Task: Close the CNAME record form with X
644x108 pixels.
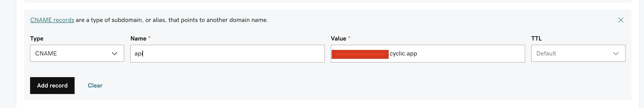Action: [620, 20]
